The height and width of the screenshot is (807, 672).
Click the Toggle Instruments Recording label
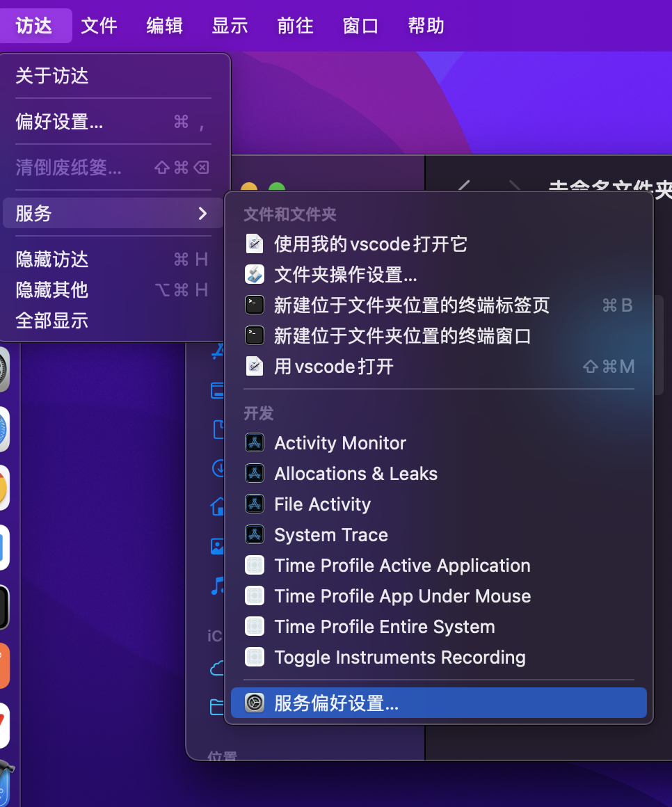click(x=400, y=657)
